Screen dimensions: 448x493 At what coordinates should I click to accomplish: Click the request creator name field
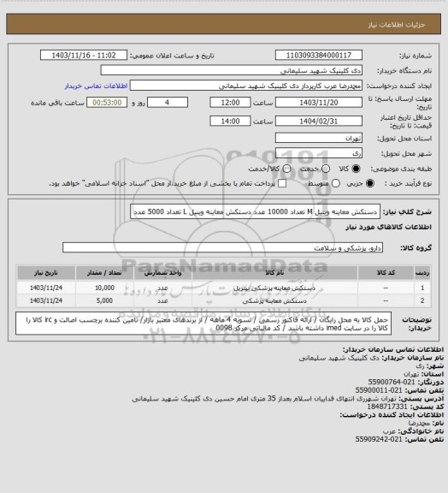click(246, 86)
